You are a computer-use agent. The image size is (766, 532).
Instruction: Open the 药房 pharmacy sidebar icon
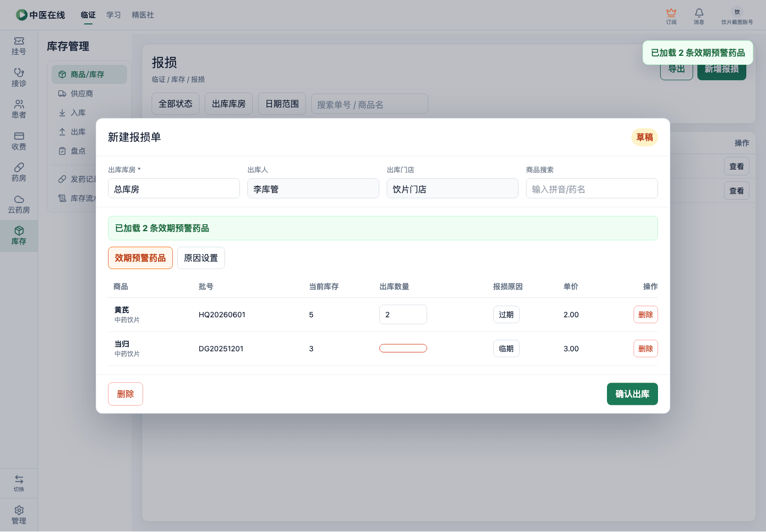click(19, 173)
